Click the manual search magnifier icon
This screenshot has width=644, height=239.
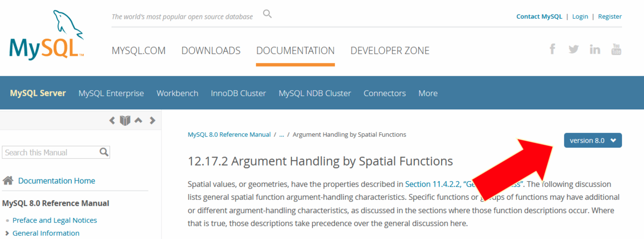point(104,152)
